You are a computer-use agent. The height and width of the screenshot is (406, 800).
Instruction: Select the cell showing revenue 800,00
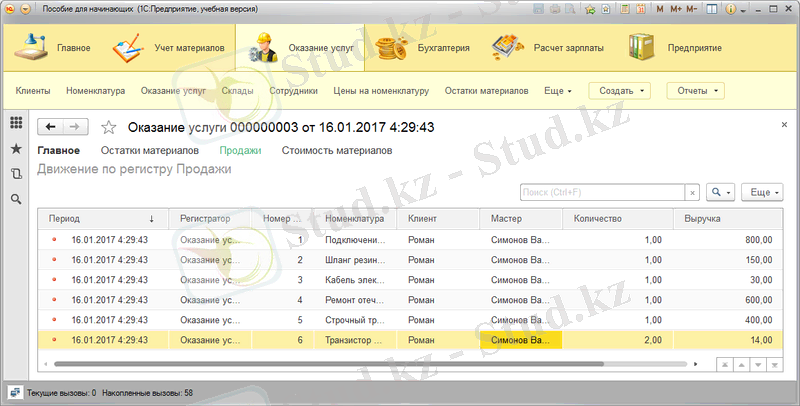coord(728,240)
